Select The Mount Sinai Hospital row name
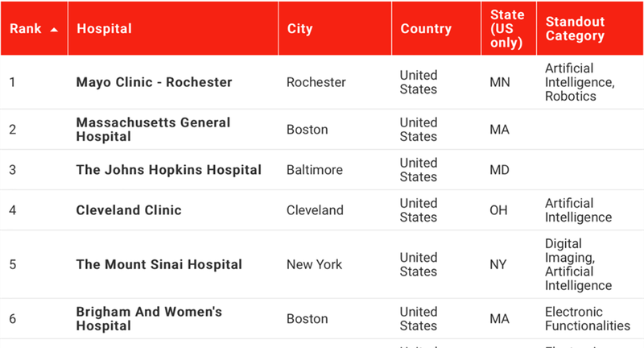This screenshot has height=348, width=644. pyautogui.click(x=159, y=264)
